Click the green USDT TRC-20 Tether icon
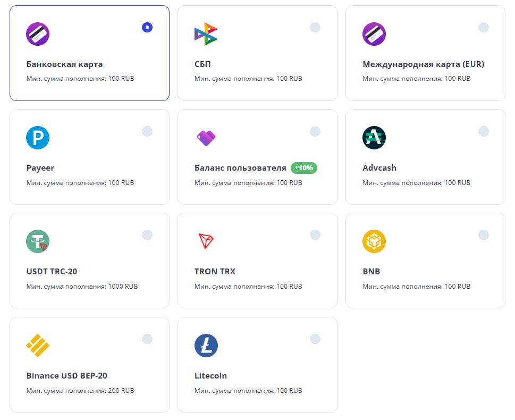515x420 pixels. 38,241
